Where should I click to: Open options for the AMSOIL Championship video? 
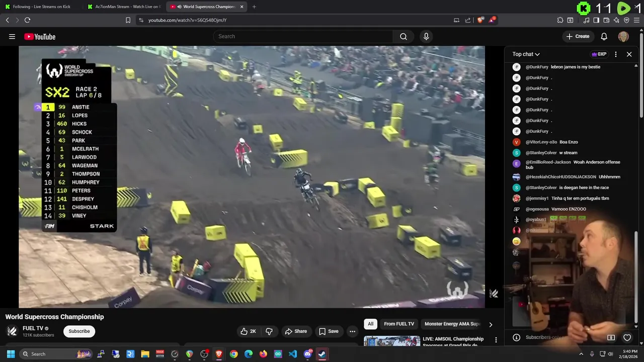click(x=496, y=340)
